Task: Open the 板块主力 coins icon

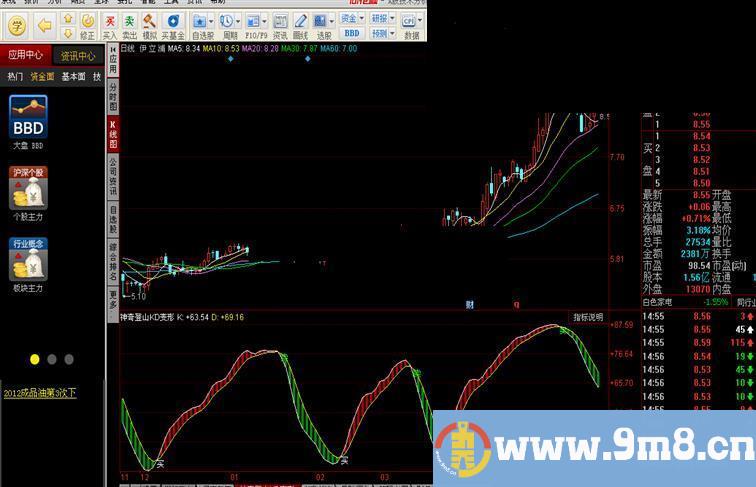Action: [28, 263]
